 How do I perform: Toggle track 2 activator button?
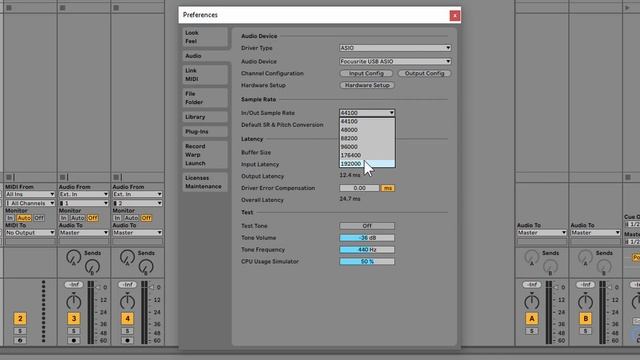(20, 318)
